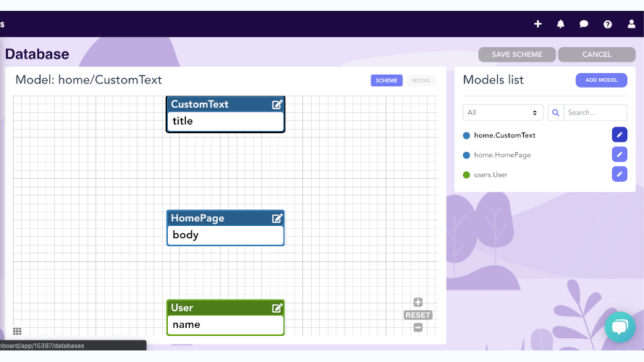Click blue dot beside home.CustomText
644x362 pixels.
coord(466,135)
